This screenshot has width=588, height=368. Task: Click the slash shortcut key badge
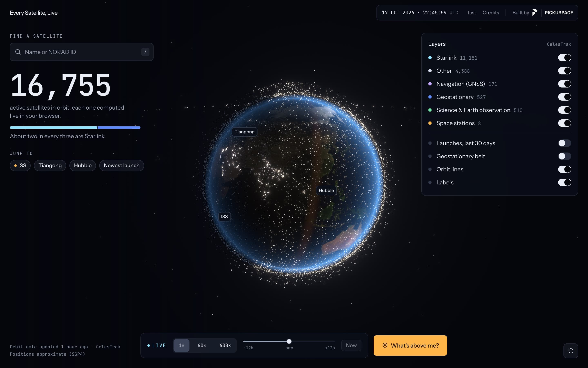(145, 52)
